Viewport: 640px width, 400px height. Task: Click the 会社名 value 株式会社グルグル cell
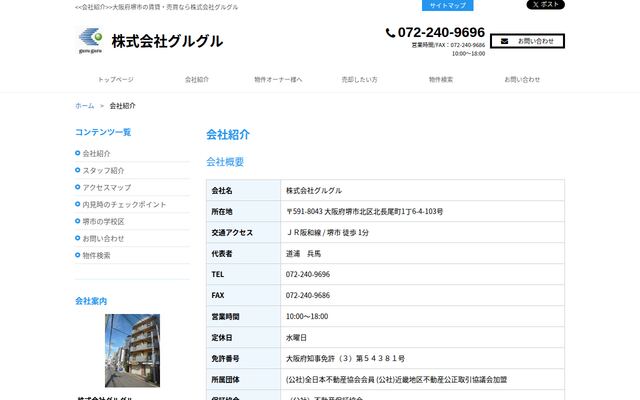(422, 190)
